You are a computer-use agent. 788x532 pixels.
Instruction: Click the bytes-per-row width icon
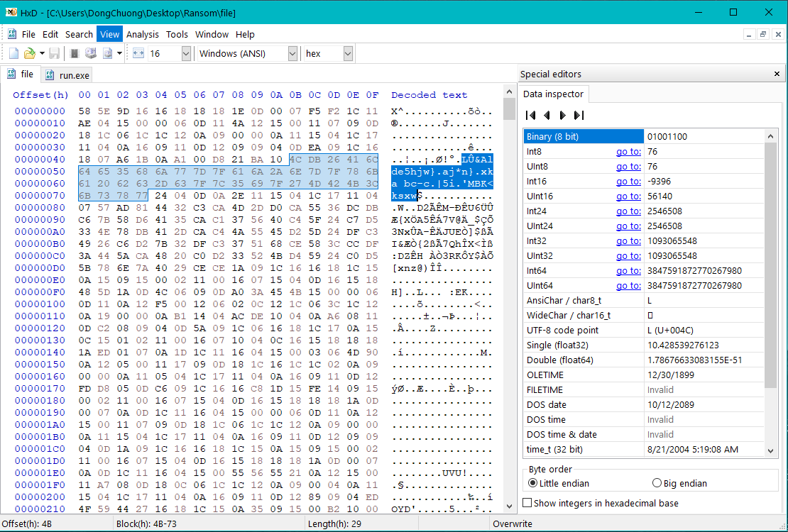(138, 53)
